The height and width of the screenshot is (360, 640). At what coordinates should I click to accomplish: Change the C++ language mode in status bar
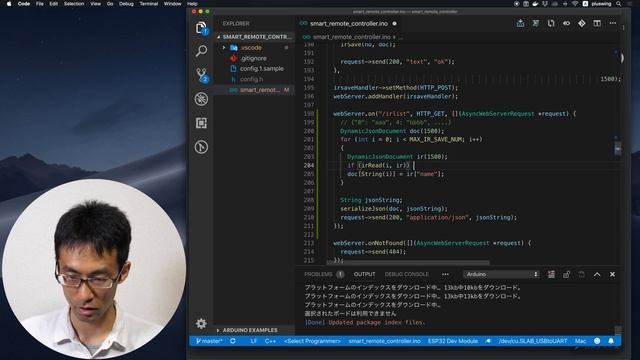[270, 341]
